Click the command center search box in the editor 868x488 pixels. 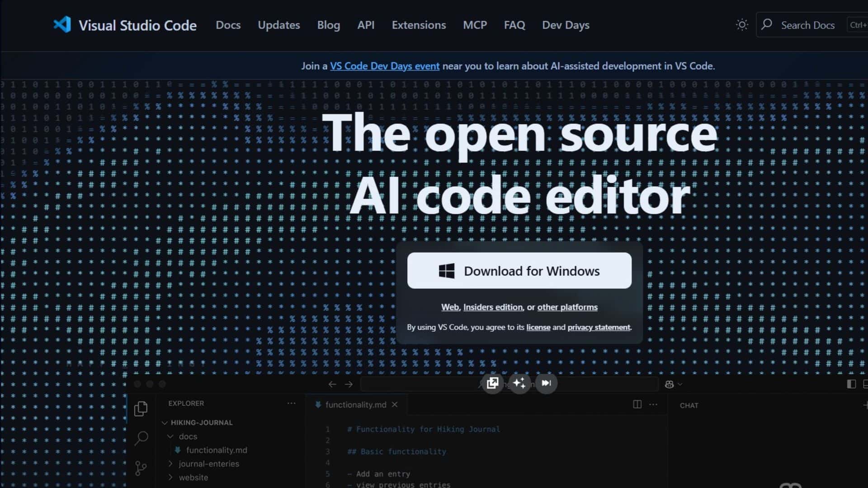509,384
